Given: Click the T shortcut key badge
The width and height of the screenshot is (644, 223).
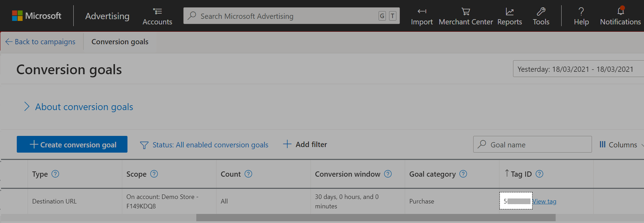Looking at the screenshot, I should pyautogui.click(x=392, y=16).
